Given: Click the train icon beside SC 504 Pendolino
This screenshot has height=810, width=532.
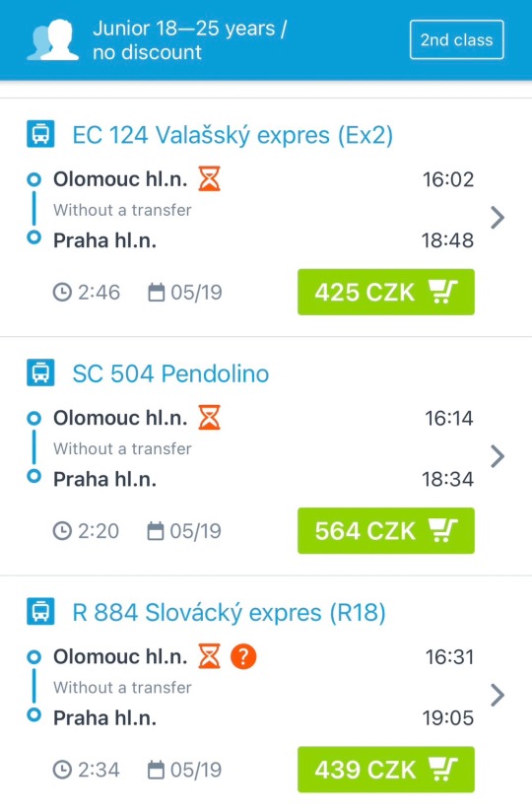Looking at the screenshot, I should [40, 372].
